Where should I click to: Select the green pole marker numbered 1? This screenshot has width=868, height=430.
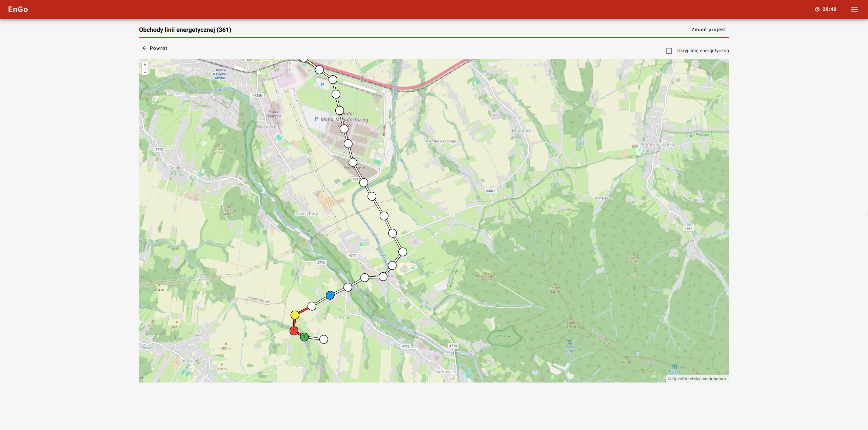click(x=304, y=337)
